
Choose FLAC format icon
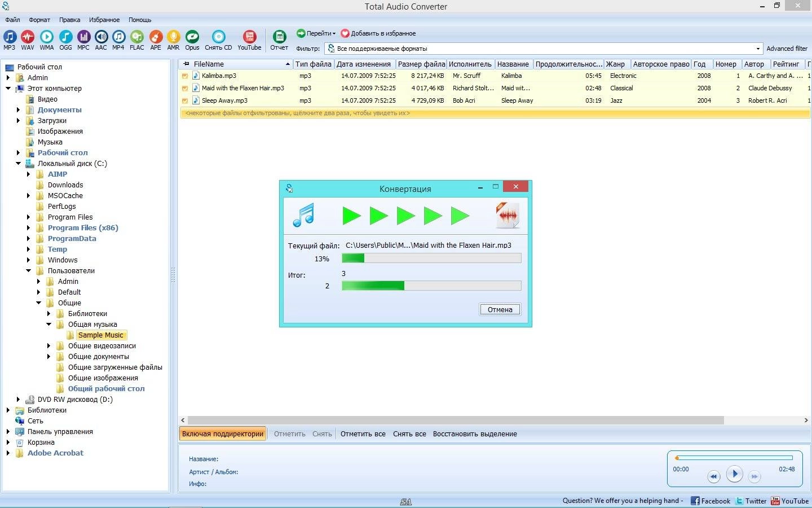click(x=137, y=40)
